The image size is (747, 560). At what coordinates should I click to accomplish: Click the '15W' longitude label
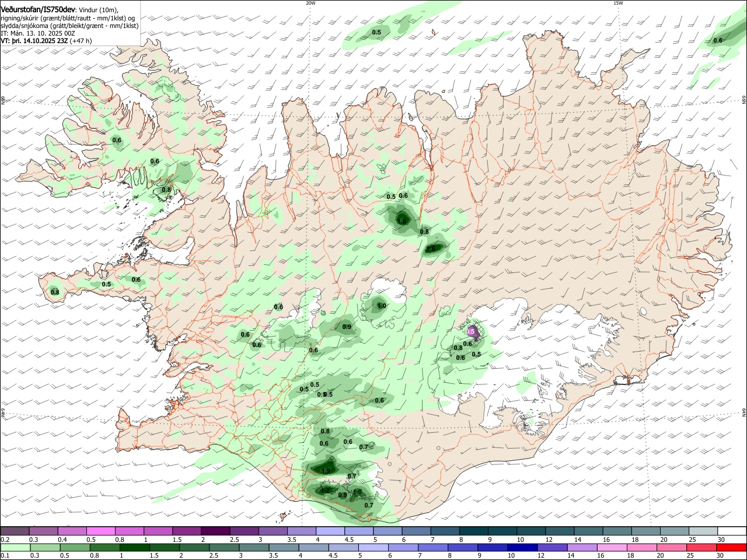pyautogui.click(x=618, y=3)
